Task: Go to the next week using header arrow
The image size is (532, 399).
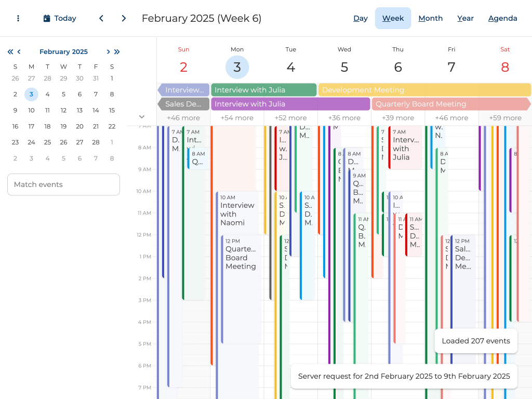Action: tap(124, 18)
